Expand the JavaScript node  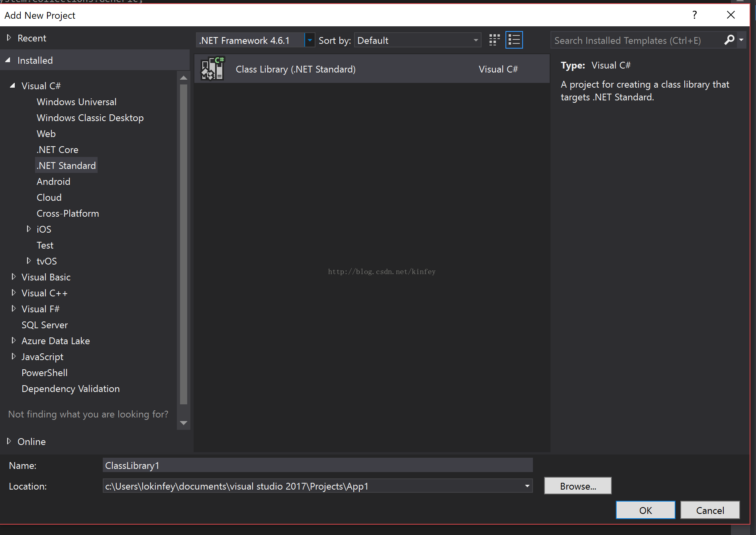[14, 356]
